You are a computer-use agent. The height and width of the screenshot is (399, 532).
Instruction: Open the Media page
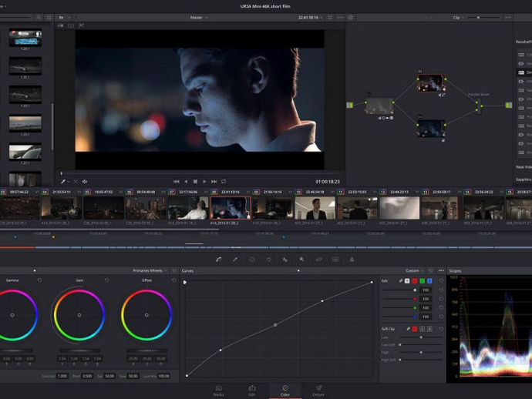pyautogui.click(x=218, y=391)
